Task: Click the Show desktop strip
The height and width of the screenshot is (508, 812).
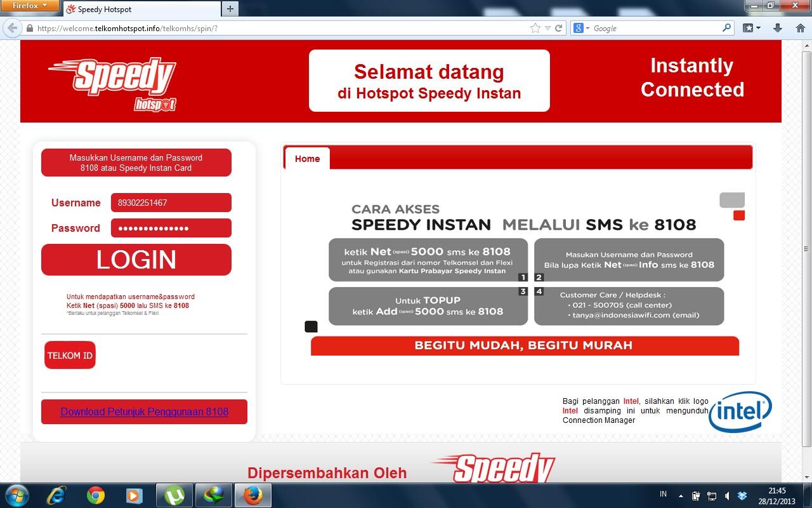Action: click(808, 496)
